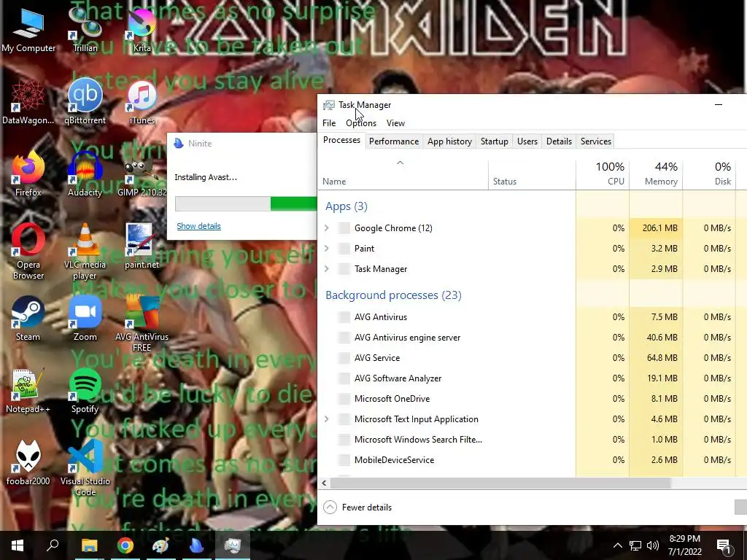Open paint.net desktop icon

(x=142, y=246)
